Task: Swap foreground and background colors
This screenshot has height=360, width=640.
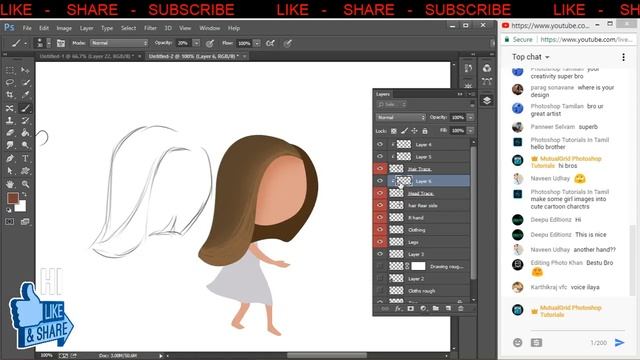Action: pos(24,194)
